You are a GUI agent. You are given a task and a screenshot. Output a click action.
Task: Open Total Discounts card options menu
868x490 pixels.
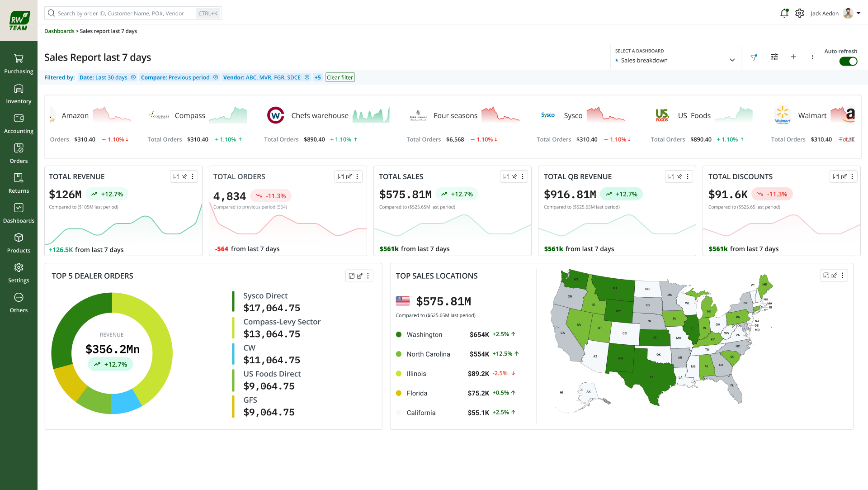pos(852,176)
